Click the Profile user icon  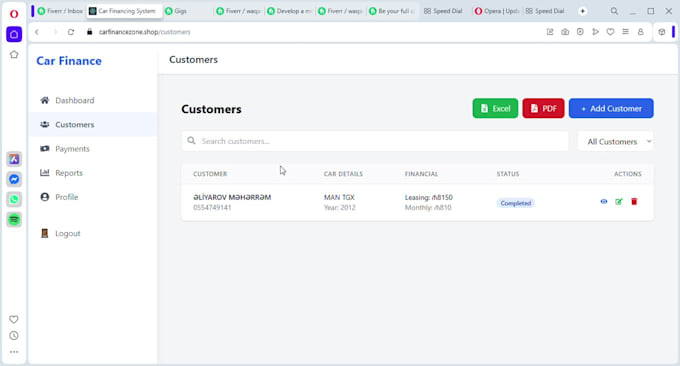(x=45, y=197)
